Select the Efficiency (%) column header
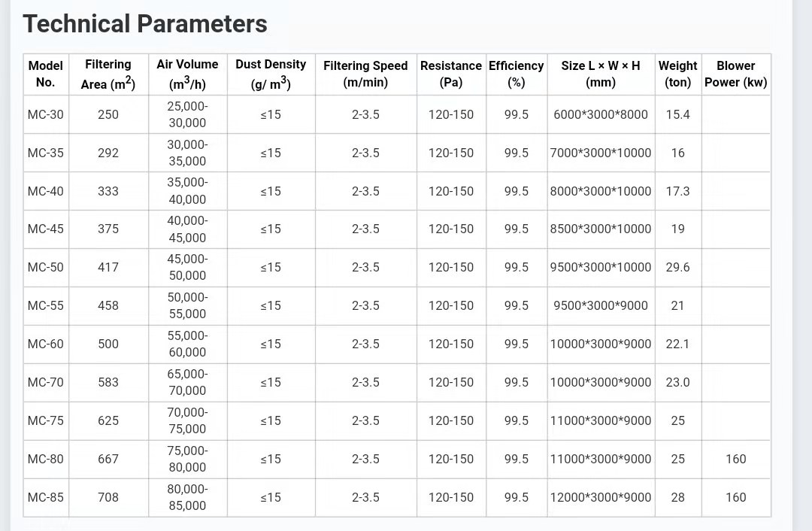Image resolution: width=812 pixels, height=531 pixels. [x=516, y=74]
